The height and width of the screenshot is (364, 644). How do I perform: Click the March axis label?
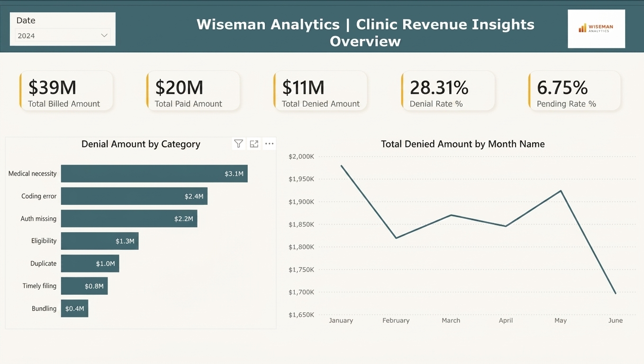point(451,320)
